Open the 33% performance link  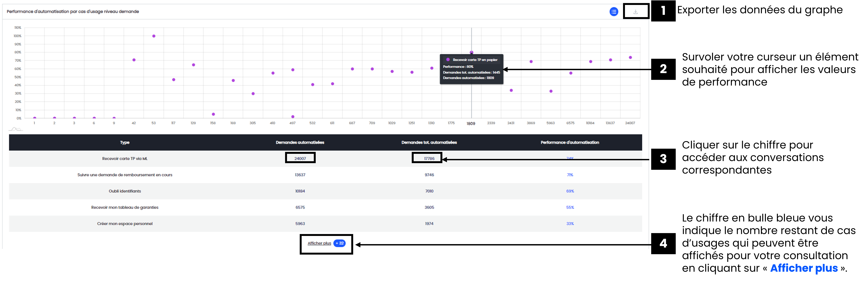click(x=570, y=224)
